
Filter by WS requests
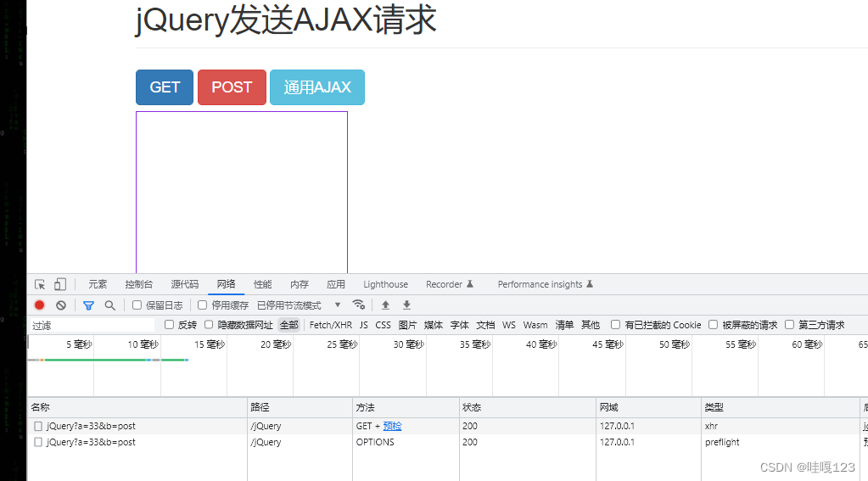pyautogui.click(x=509, y=325)
